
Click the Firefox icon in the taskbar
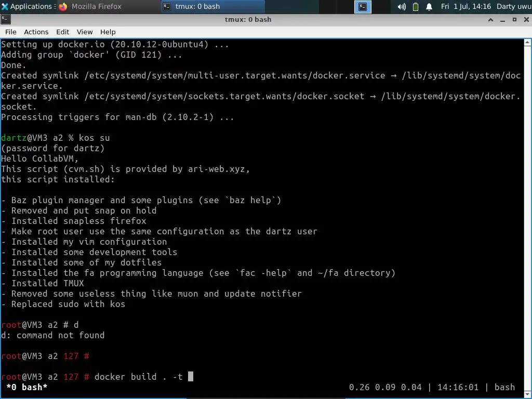pyautogui.click(x=63, y=6)
